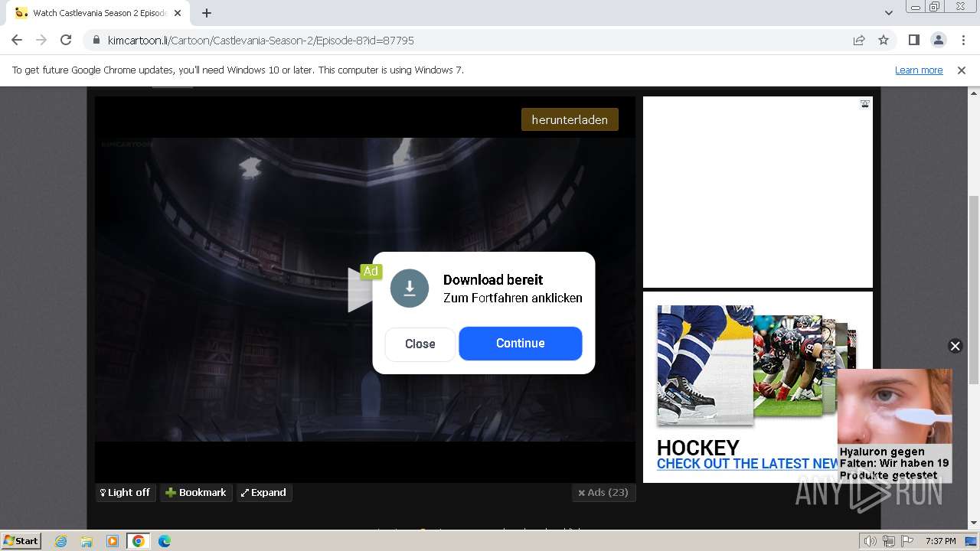Launch Internet Explorer from taskbar
980x551 pixels.
click(61, 541)
